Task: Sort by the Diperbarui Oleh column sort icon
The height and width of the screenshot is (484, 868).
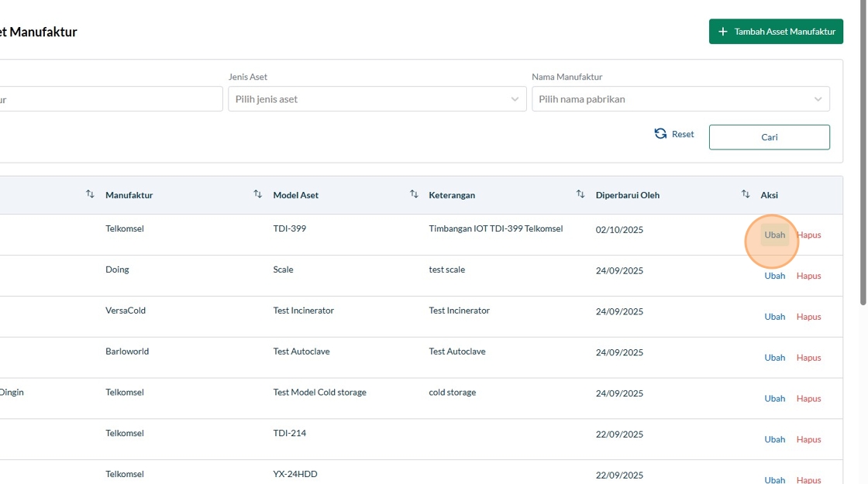Action: pyautogui.click(x=745, y=194)
